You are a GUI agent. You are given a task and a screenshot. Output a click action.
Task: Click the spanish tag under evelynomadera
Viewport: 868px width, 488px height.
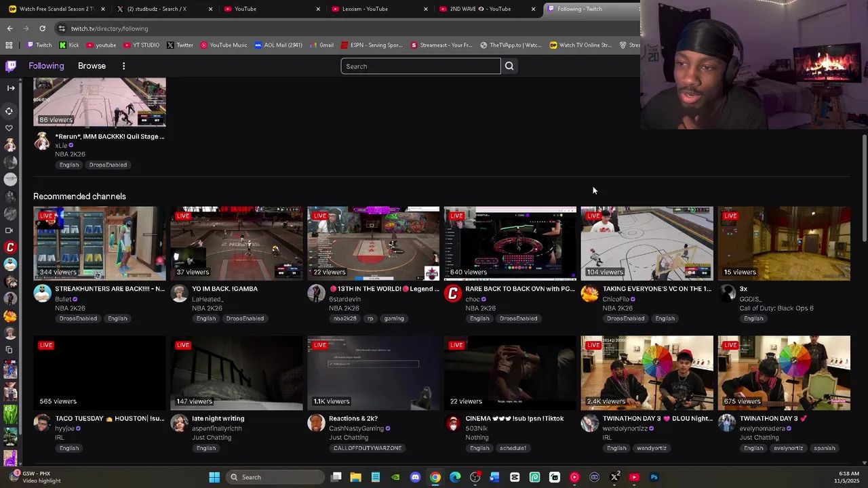pos(824,448)
